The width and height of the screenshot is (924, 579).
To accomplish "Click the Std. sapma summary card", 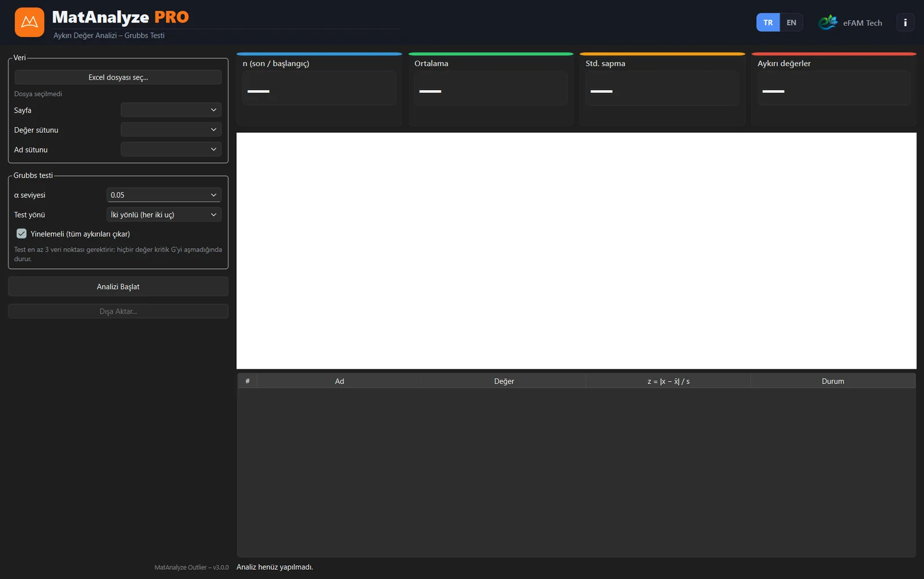I will (662, 89).
